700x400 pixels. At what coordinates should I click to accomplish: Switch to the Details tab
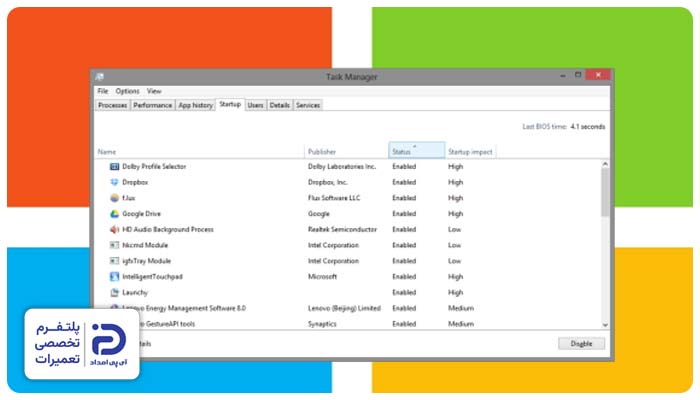click(x=279, y=105)
